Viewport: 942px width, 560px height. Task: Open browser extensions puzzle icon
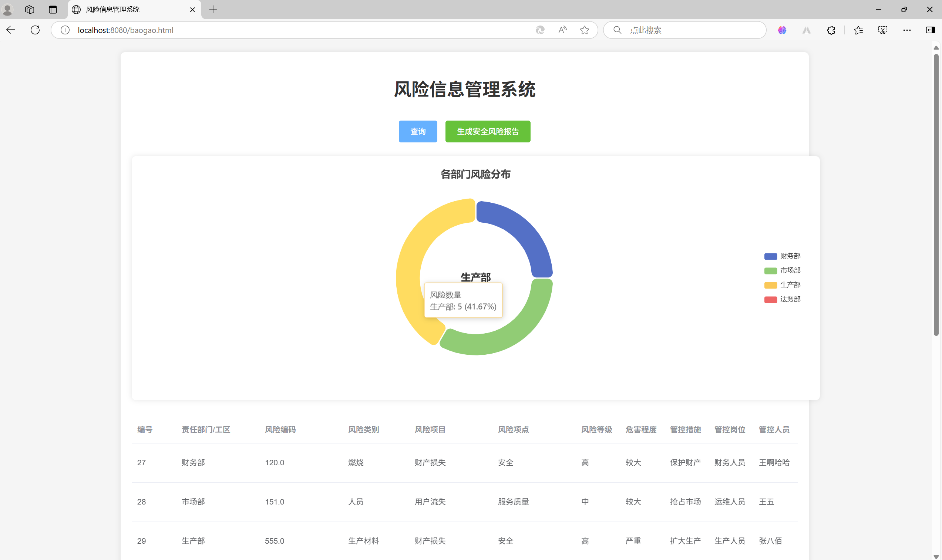point(831,30)
